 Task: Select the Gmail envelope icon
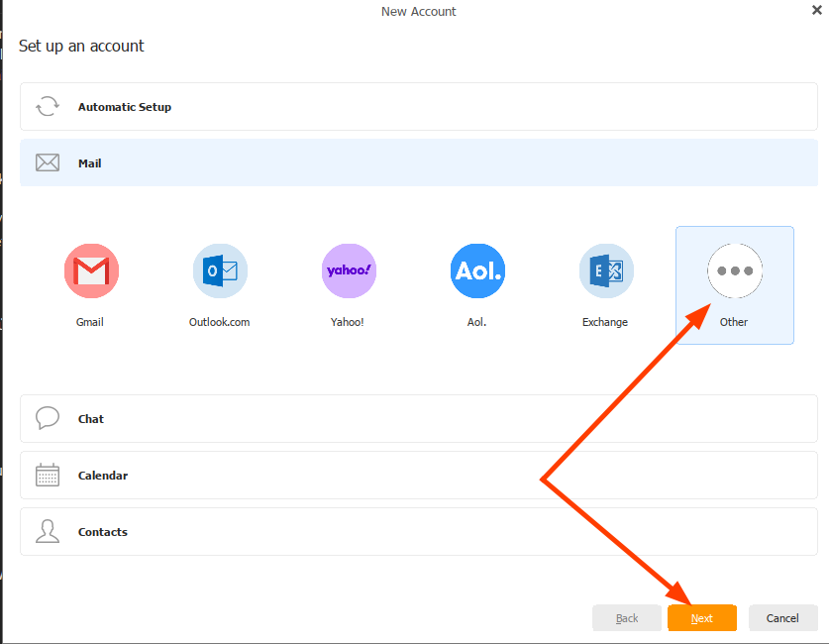point(91,270)
